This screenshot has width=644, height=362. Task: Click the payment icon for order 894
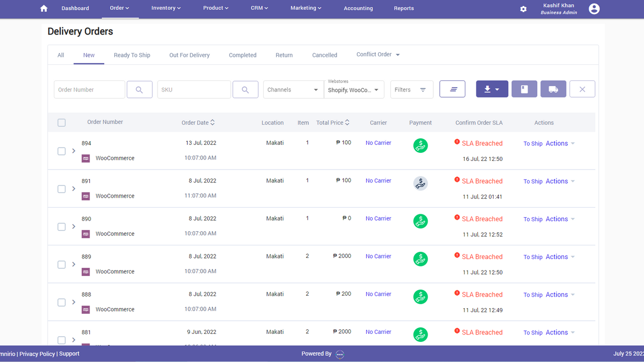420,145
